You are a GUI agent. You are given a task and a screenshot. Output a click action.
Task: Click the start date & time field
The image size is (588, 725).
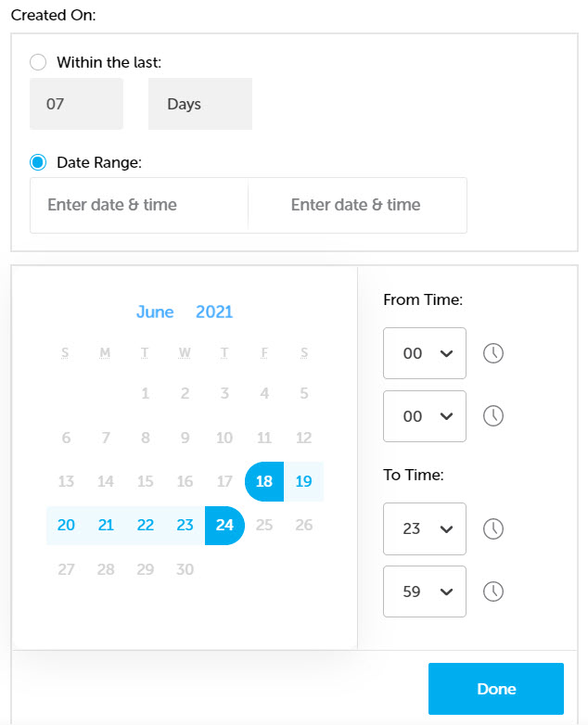[x=139, y=205]
